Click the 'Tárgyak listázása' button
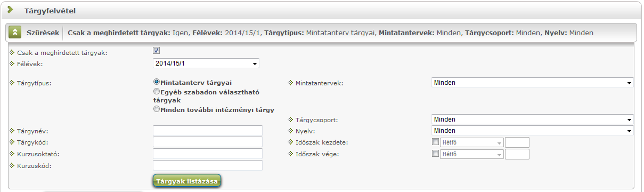 point(187,181)
